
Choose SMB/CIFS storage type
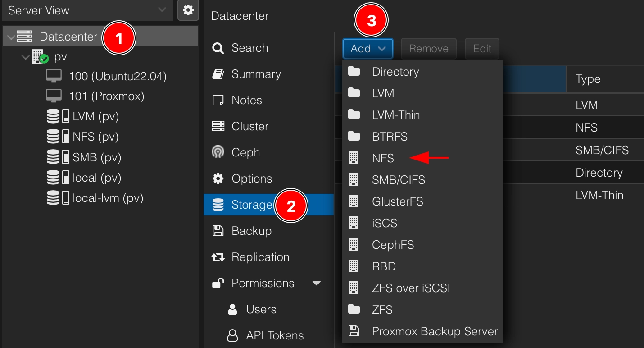(x=398, y=180)
